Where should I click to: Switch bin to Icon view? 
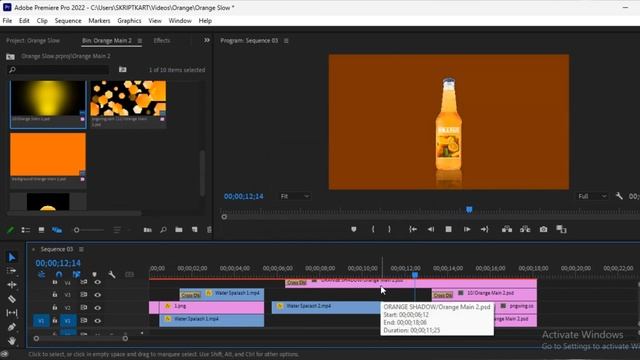click(x=41, y=230)
